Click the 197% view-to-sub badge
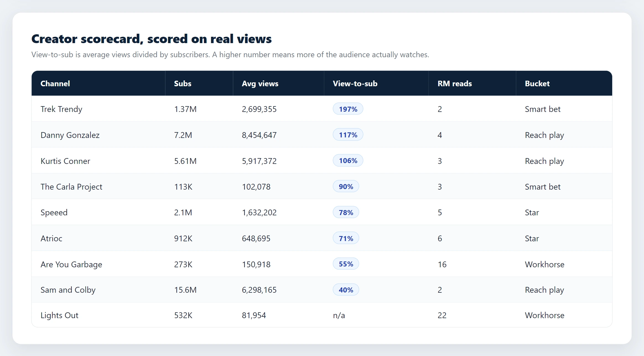 [x=348, y=109]
